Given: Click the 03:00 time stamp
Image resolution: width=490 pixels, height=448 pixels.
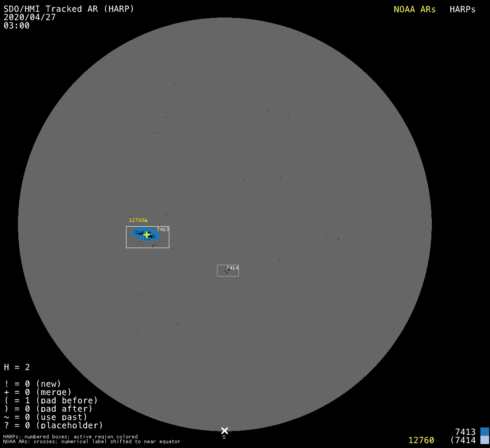Looking at the screenshot, I should [x=17, y=25].
